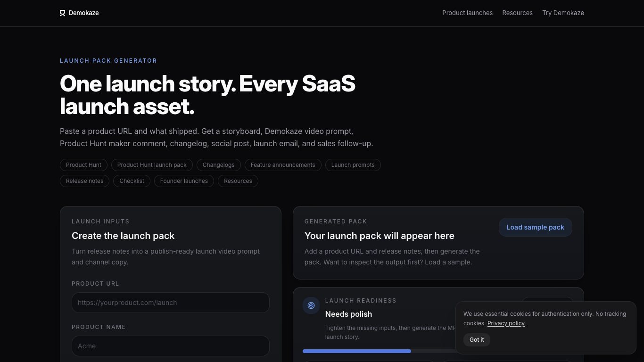Open the Resources tag below the headline
The width and height of the screenshot is (644, 362).
[x=238, y=181]
